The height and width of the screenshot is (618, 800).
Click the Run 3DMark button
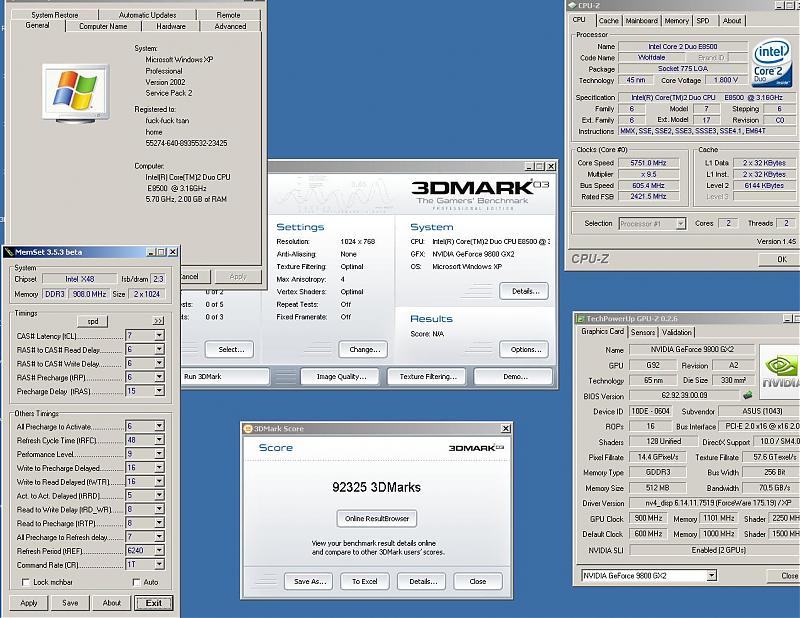(224, 377)
